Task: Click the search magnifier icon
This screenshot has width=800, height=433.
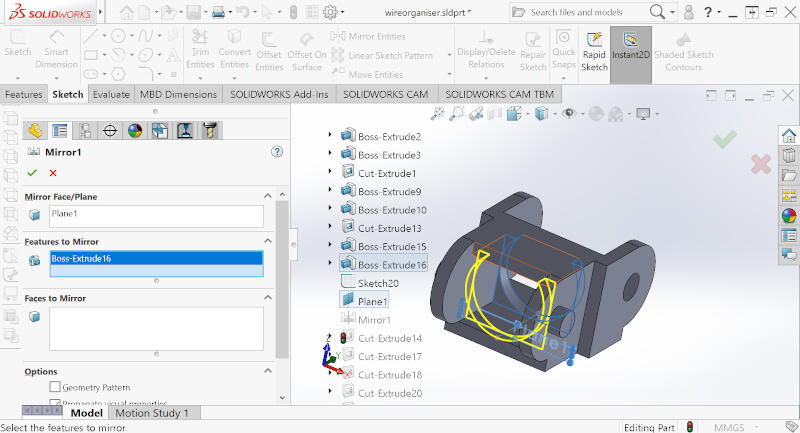Action: point(657,12)
